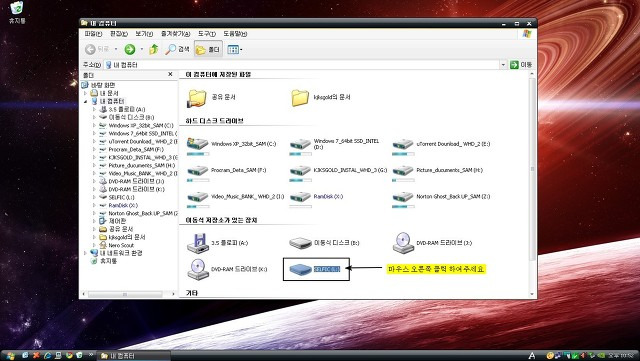Launch Internet Explorer from quick launch
Screen dimensions: 640x361
[x=47, y=356]
